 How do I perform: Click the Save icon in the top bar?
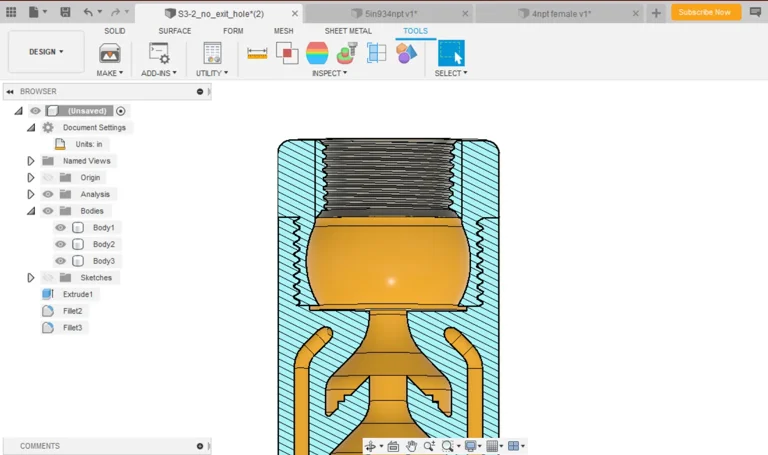click(x=64, y=12)
